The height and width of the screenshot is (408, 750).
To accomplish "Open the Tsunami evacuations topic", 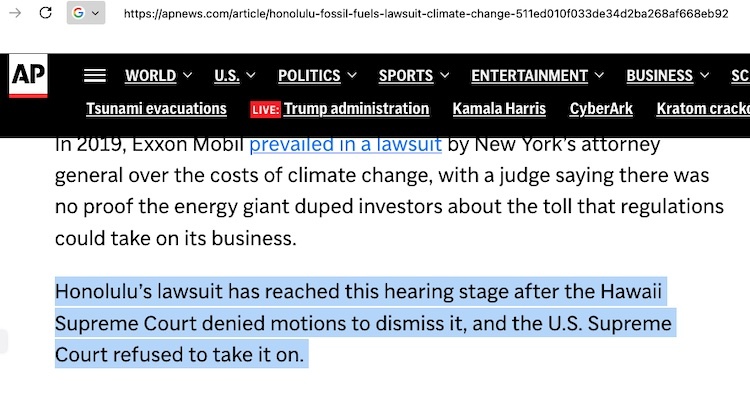I will point(156,108).
